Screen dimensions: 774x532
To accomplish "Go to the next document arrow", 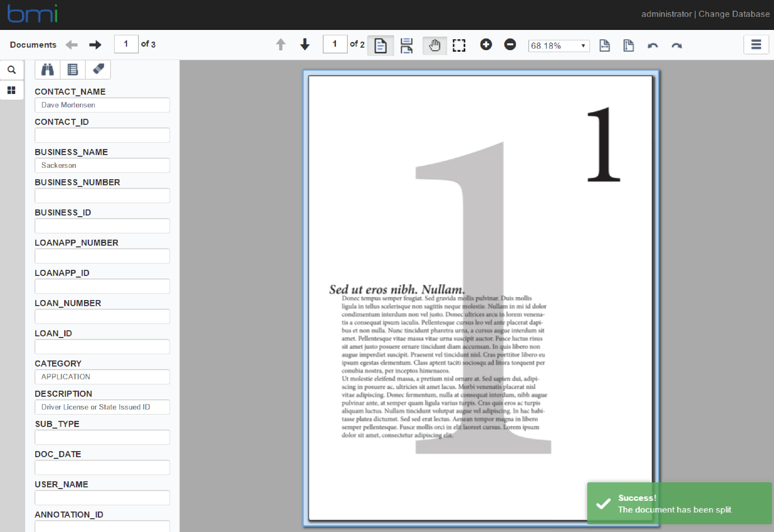I will coord(95,45).
